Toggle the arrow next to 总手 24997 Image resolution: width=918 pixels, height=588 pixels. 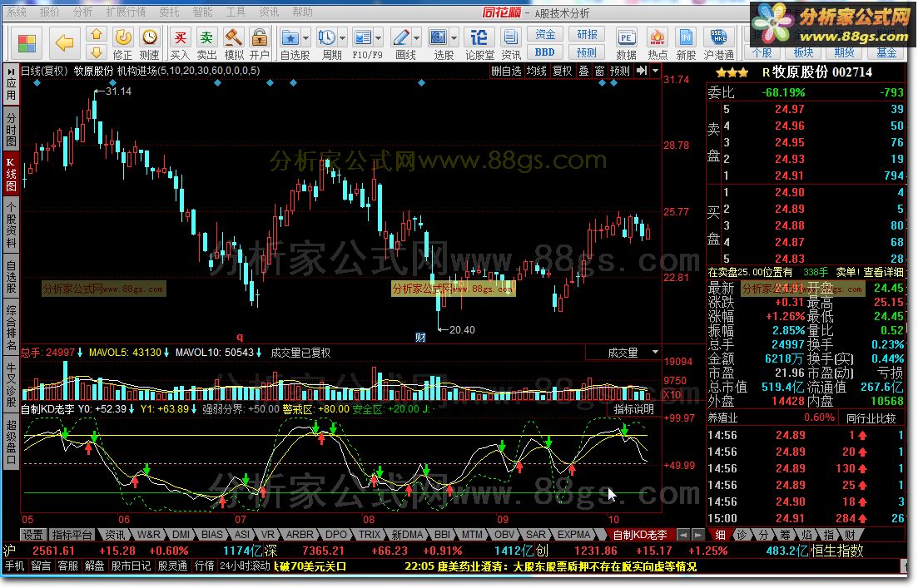click(80, 353)
